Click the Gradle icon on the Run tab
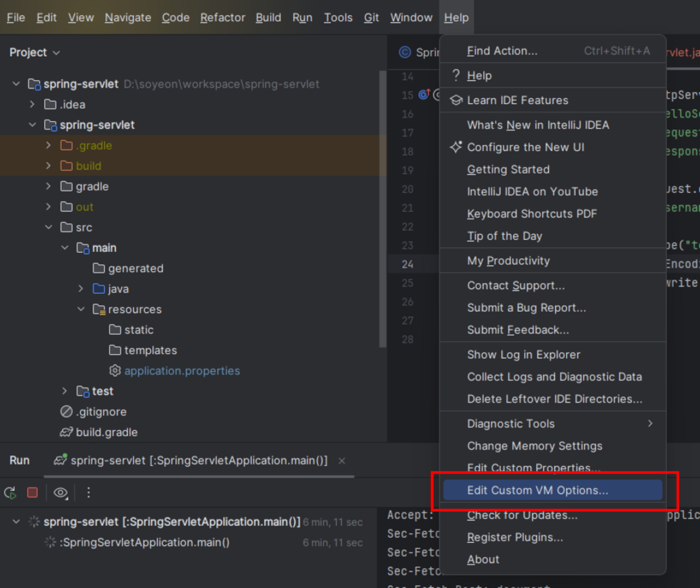This screenshot has height=588, width=700. click(60, 460)
